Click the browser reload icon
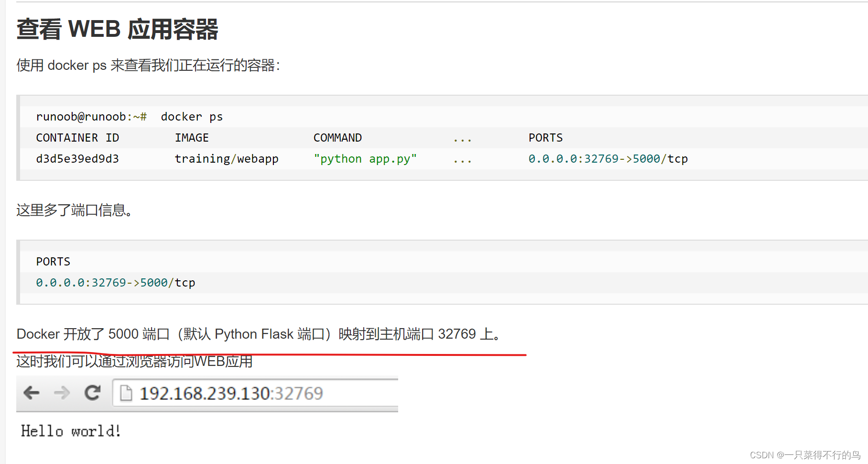 pyautogui.click(x=92, y=393)
